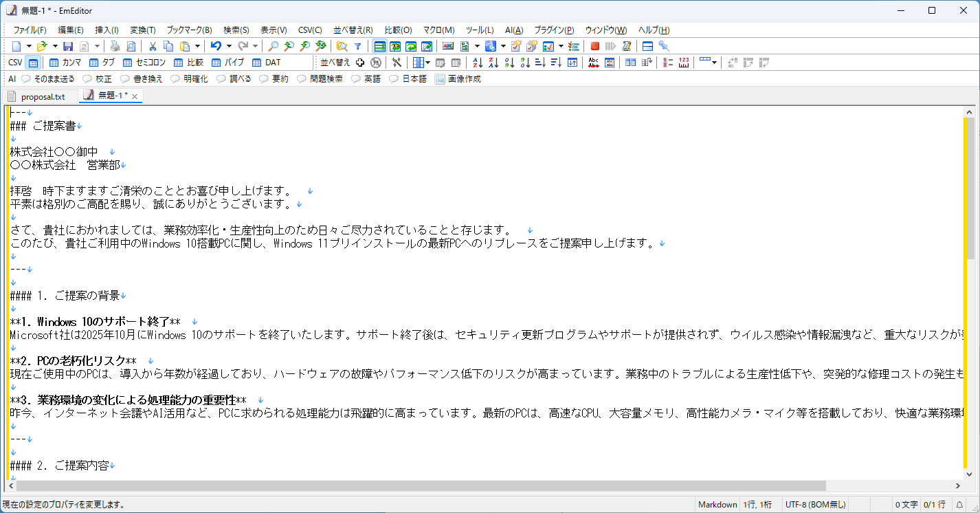Toggle the filter funnel icon

(357, 45)
